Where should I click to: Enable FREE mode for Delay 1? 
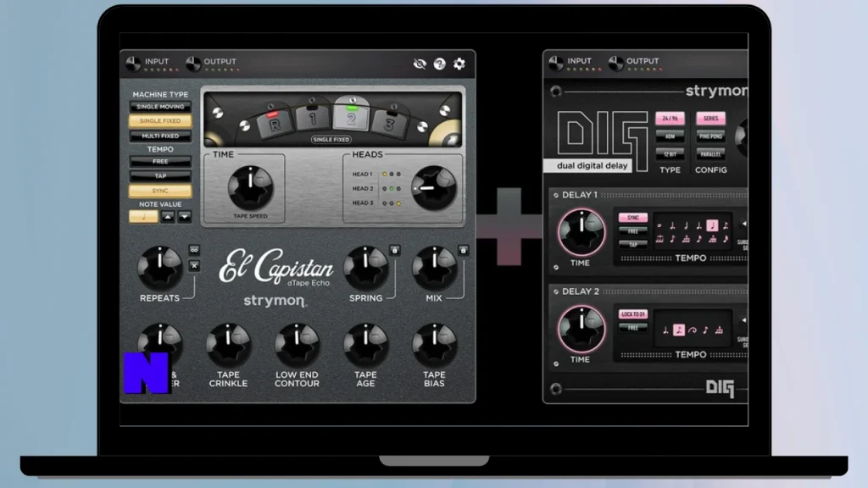point(632,231)
